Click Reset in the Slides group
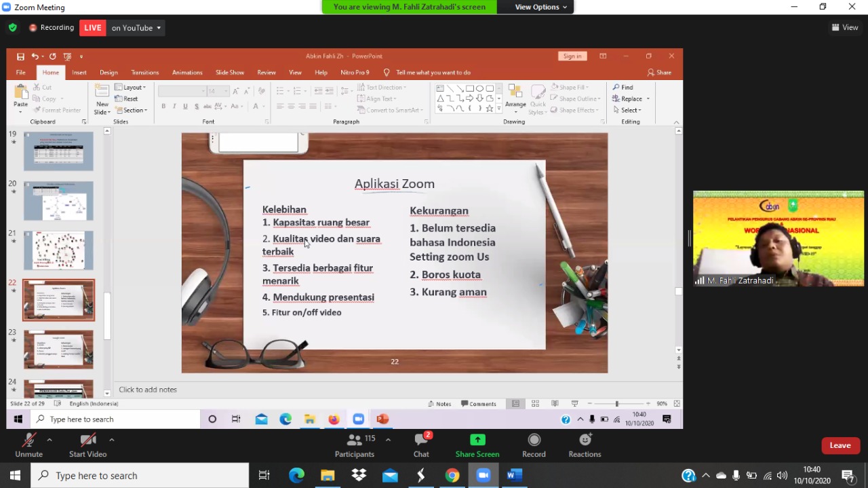This screenshot has width=868, height=488. click(127, 98)
